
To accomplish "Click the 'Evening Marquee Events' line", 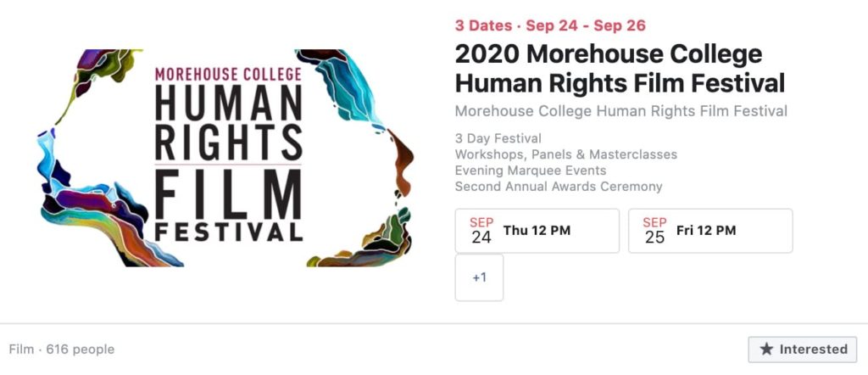I will tap(531, 171).
